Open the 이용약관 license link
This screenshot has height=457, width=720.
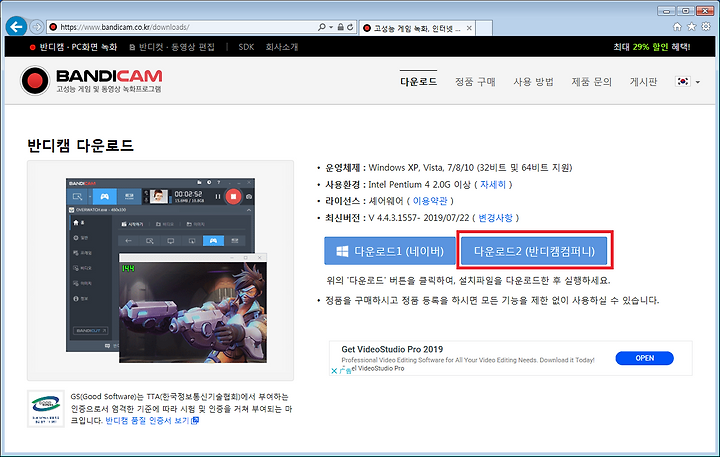[430, 201]
